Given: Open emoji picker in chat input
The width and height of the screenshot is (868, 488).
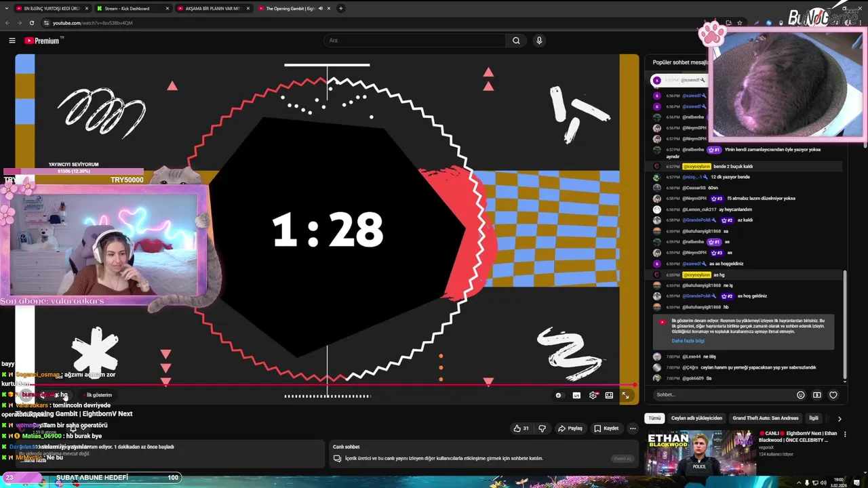Looking at the screenshot, I should [801, 395].
